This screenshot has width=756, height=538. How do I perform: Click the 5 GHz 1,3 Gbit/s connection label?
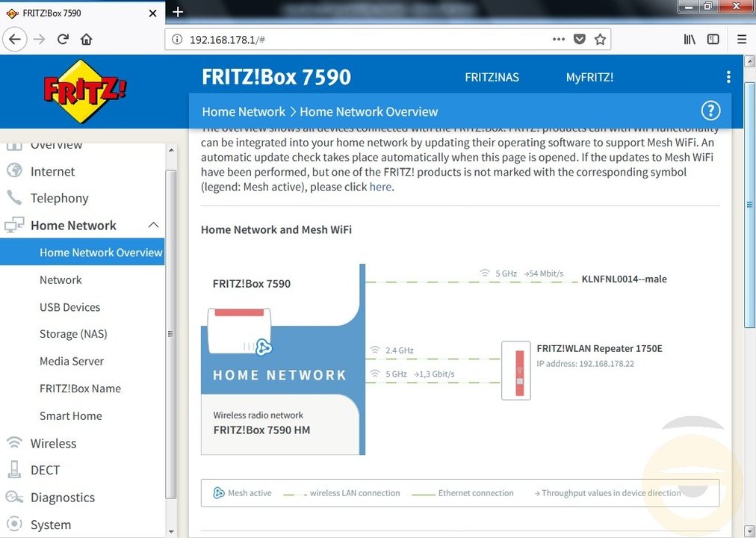pyautogui.click(x=412, y=374)
